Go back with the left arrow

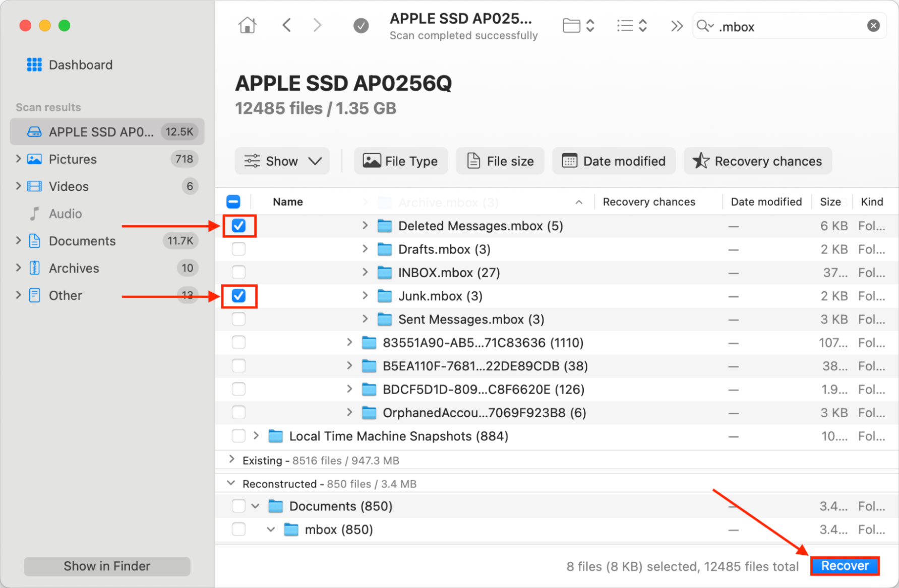click(287, 25)
